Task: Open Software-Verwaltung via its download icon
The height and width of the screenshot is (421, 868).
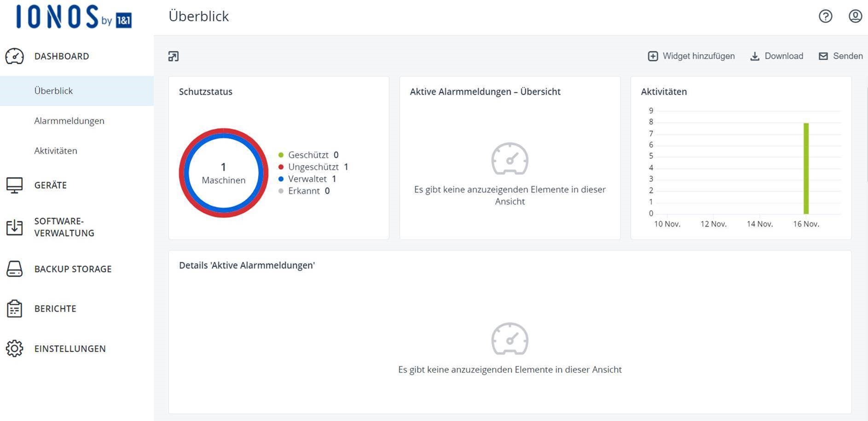Action: point(14,227)
